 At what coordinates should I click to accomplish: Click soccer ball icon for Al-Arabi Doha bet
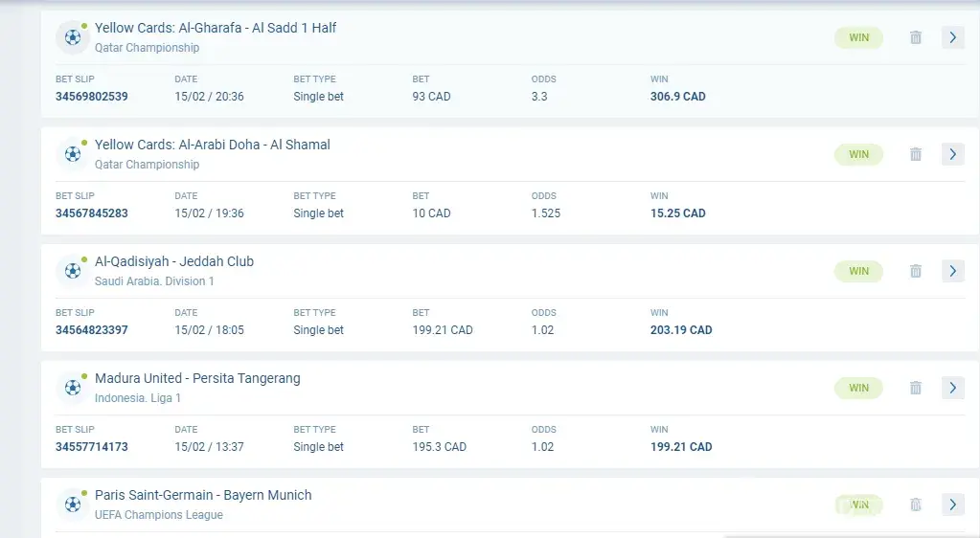pos(72,154)
